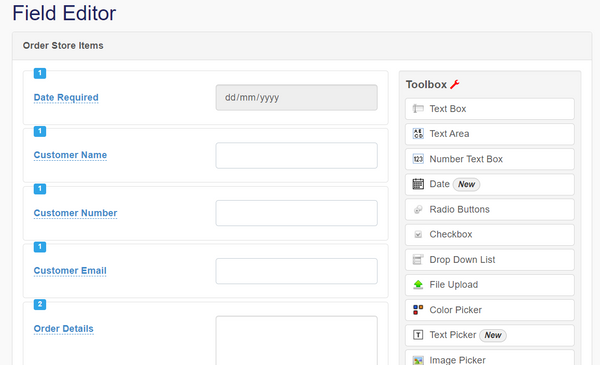Select the Checkbox toolbox label
The height and width of the screenshot is (365, 600).
451,234
